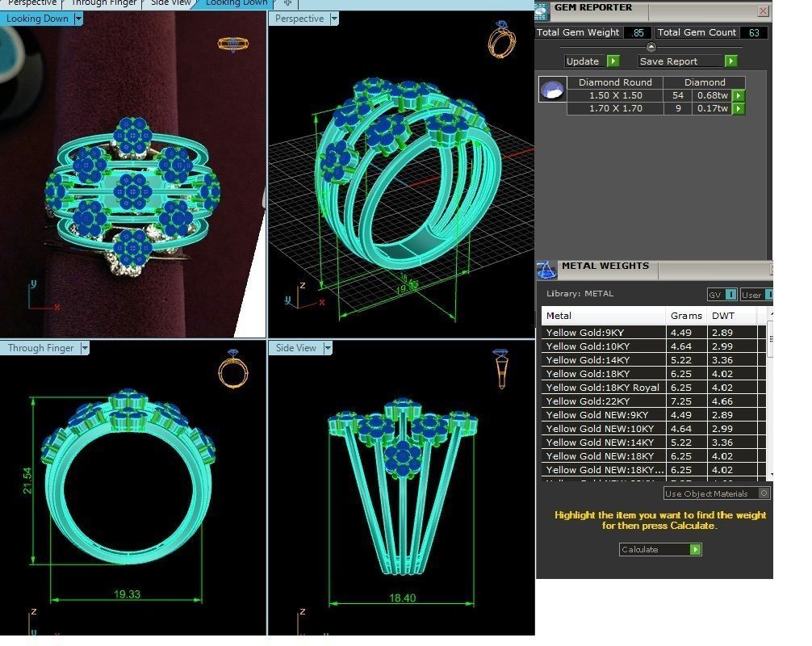
Task: Switch to the Through Finger tab at top
Action: coord(103,3)
